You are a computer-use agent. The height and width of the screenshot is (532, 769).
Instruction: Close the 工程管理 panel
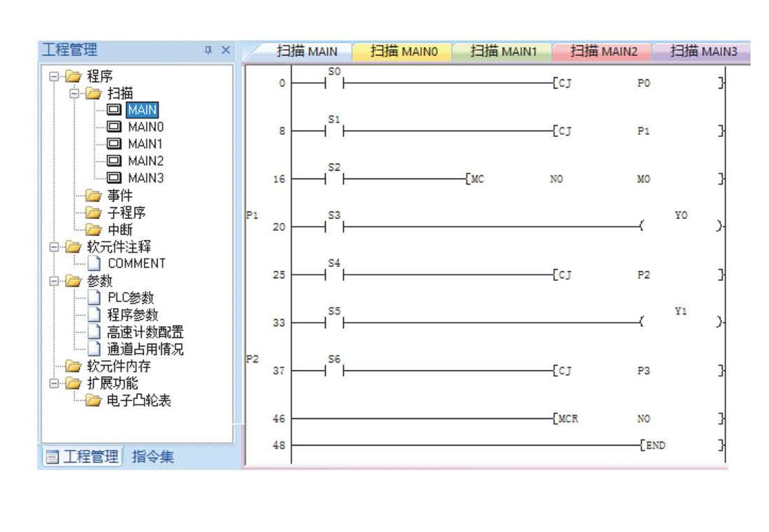pyautogui.click(x=225, y=51)
